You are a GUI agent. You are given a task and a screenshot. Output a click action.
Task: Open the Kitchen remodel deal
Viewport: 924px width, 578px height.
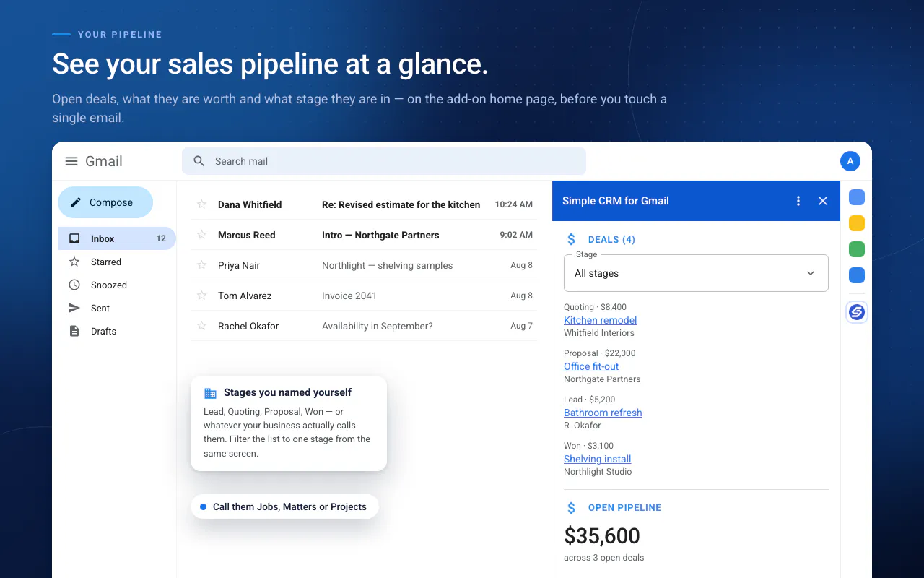point(600,320)
